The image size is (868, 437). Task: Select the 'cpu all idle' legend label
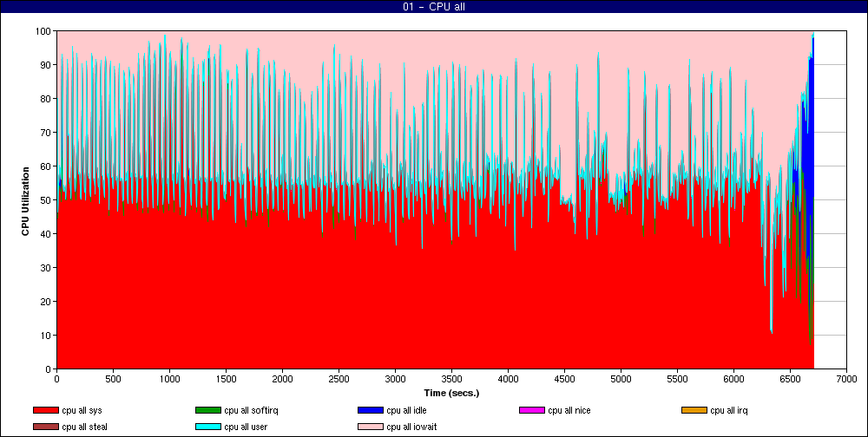406,410
